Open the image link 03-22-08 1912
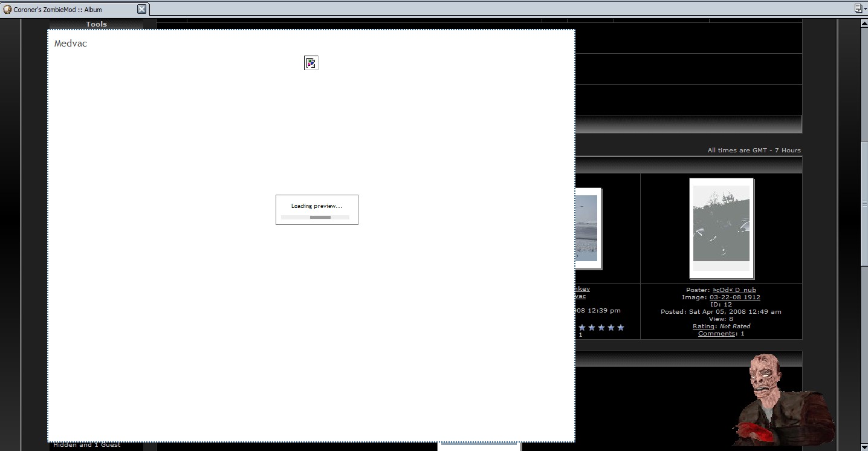The width and height of the screenshot is (868, 451). 734,297
